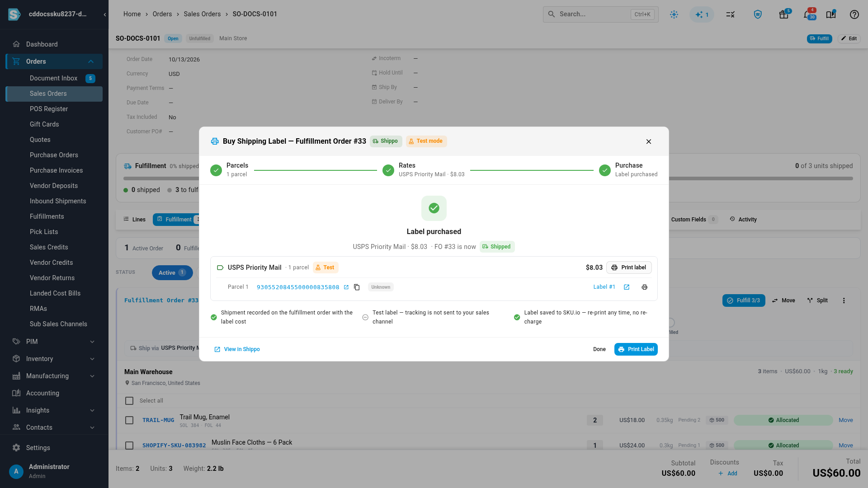Screen dimensions: 868x488
Task: Open the fulfillment order more options menu
Action: pyautogui.click(x=844, y=301)
